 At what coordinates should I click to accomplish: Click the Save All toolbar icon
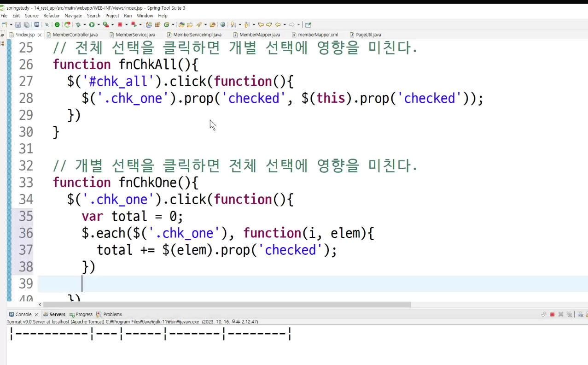pos(27,24)
